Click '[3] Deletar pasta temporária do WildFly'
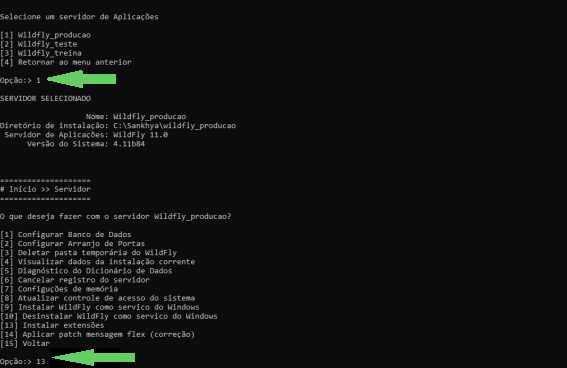The image size is (567, 368). tap(89, 253)
